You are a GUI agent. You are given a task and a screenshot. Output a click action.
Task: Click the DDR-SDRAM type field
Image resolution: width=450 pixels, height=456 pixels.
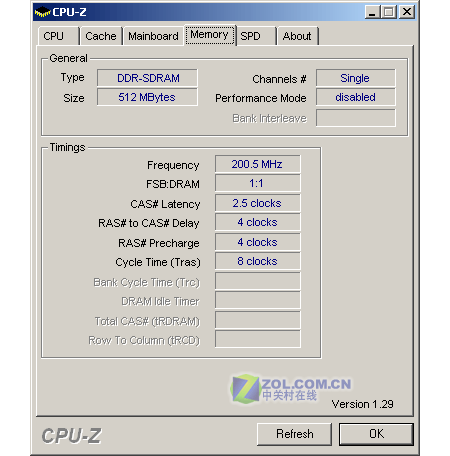click(147, 78)
